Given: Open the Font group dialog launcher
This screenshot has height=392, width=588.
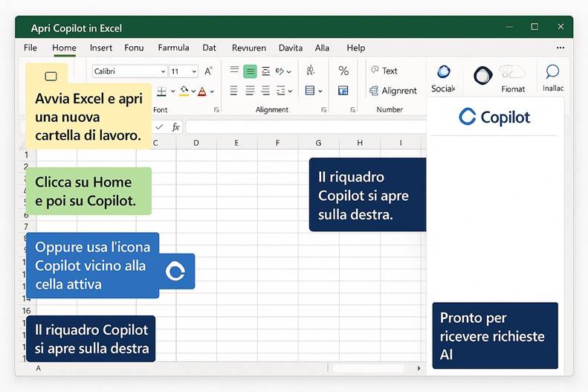Looking at the screenshot, I should (x=216, y=110).
